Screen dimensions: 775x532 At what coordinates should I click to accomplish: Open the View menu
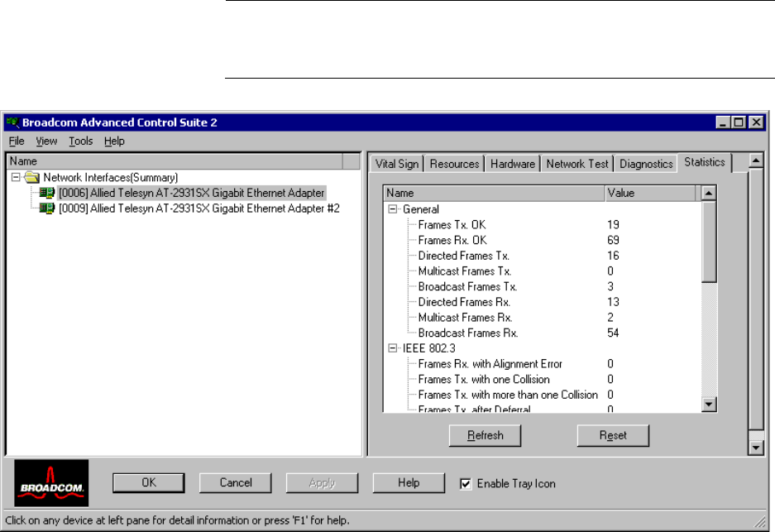(46, 141)
